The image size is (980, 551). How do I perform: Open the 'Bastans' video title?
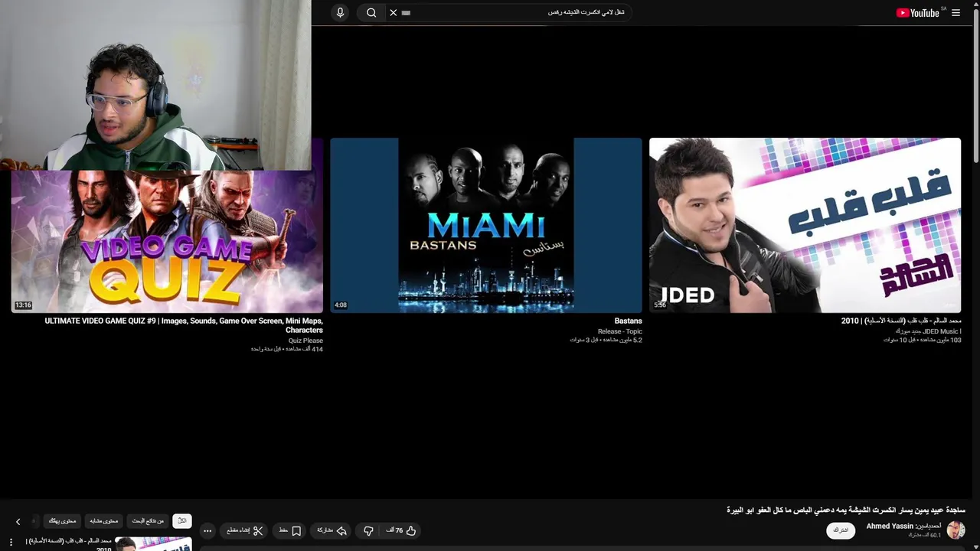(628, 321)
